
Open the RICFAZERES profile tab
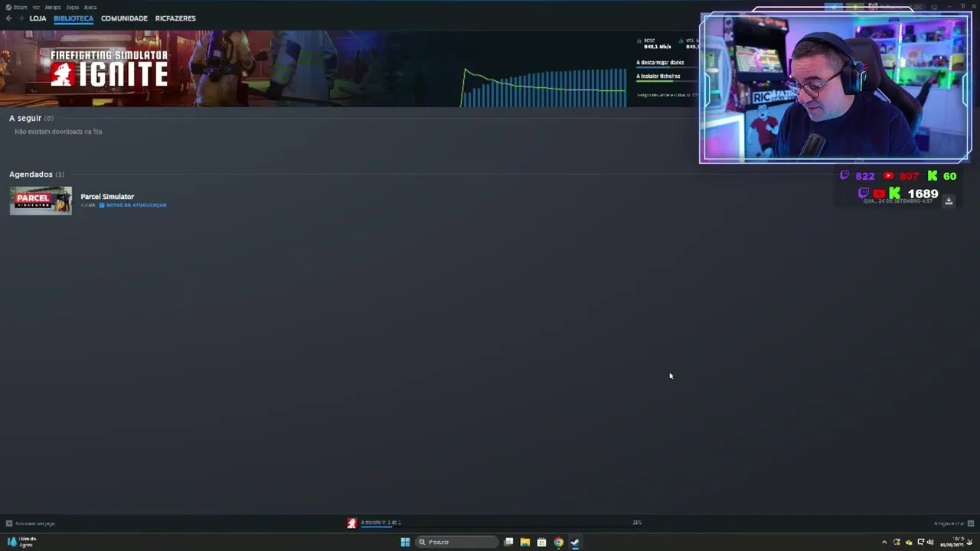tap(175, 18)
